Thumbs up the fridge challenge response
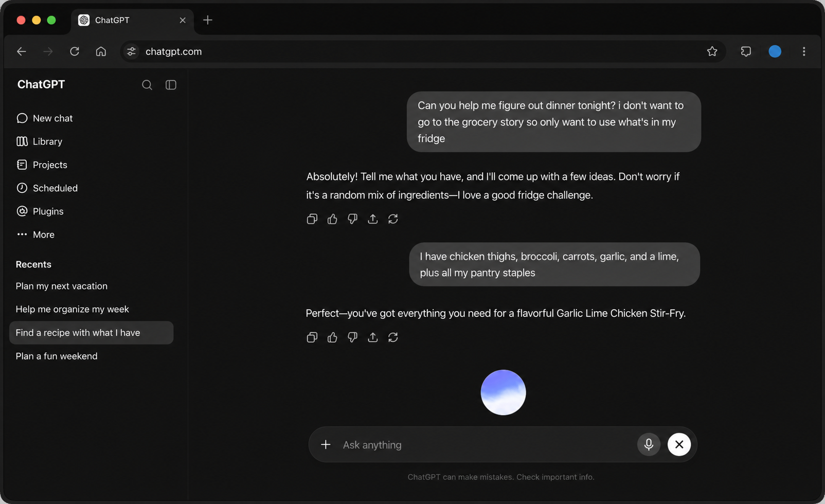Image resolution: width=825 pixels, height=504 pixels. [x=332, y=219]
